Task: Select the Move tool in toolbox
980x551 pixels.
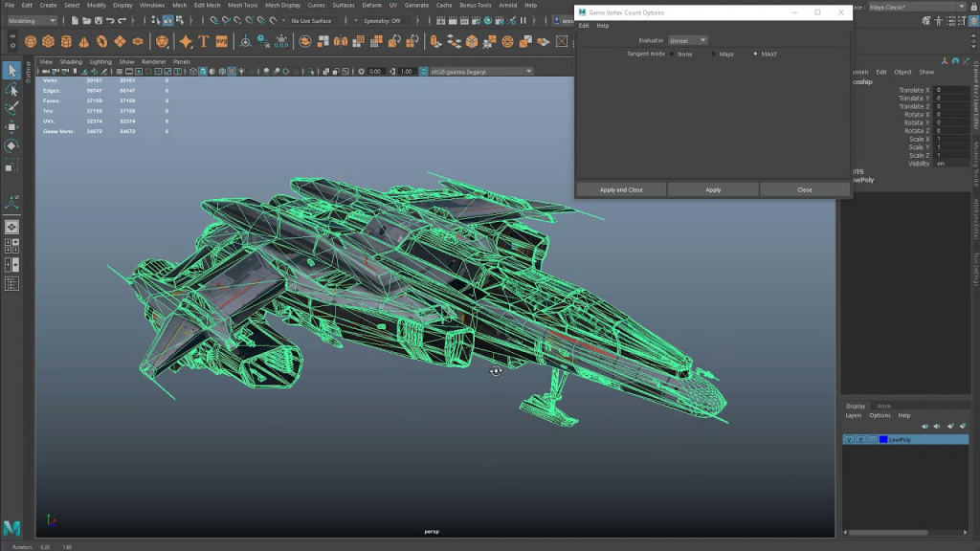Action: point(11,127)
